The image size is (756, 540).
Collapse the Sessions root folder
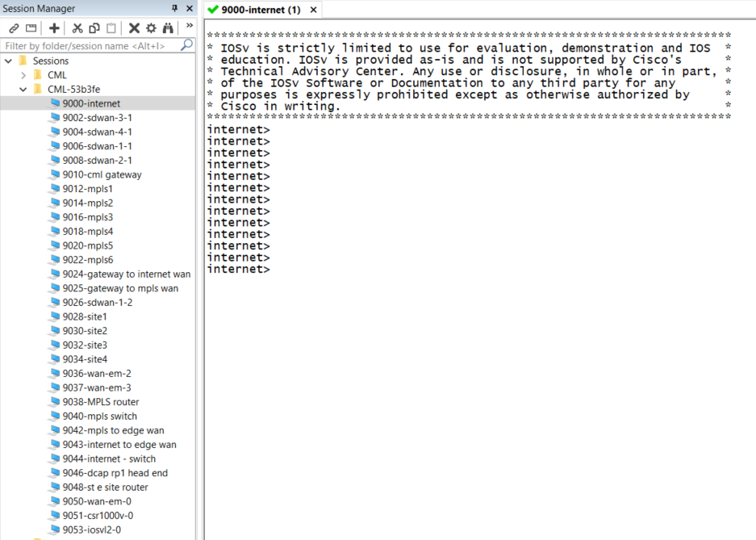[x=9, y=61]
